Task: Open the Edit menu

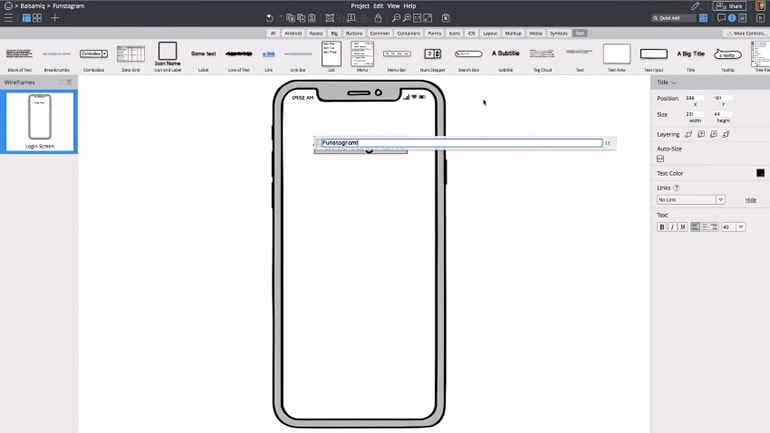Action: (378, 6)
